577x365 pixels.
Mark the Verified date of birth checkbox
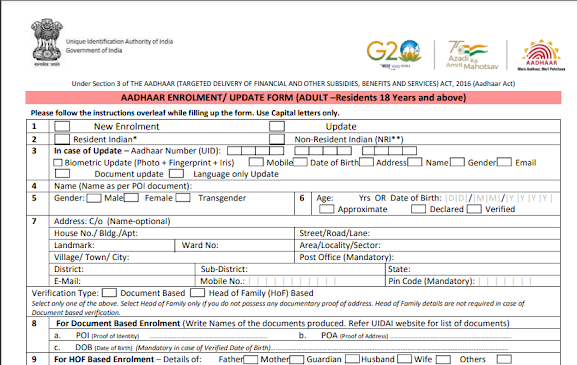click(x=474, y=209)
